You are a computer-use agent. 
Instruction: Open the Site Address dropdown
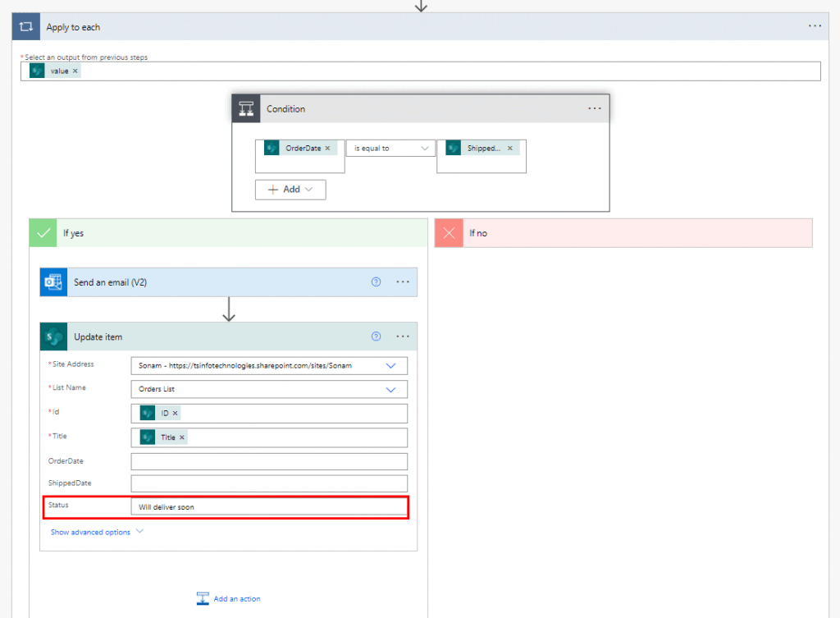click(x=391, y=365)
